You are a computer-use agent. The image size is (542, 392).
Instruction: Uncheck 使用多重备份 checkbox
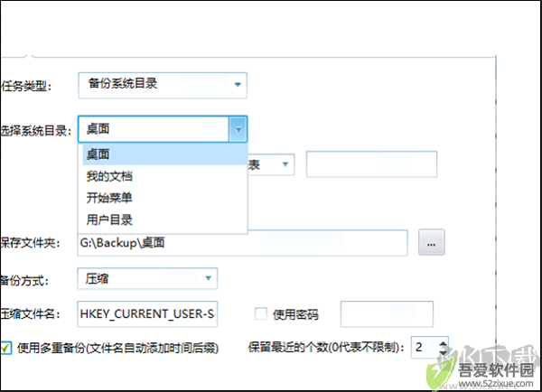tap(6, 348)
